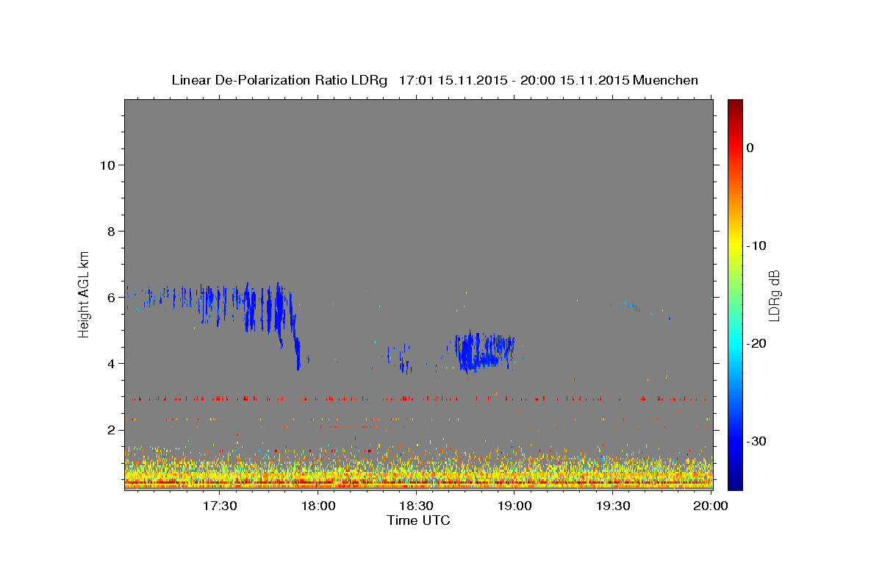Viewport: 882px width, 588px height.
Task: Click the 17:30 time tick label
Action: pyautogui.click(x=220, y=506)
